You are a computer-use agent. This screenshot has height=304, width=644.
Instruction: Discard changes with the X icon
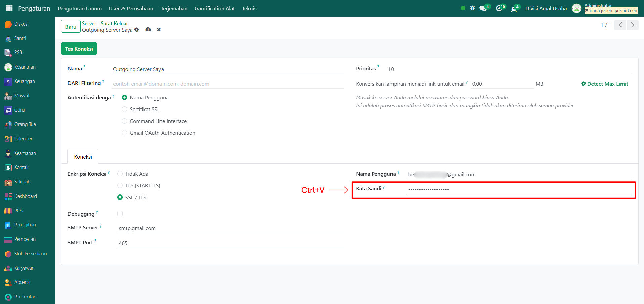point(159,30)
